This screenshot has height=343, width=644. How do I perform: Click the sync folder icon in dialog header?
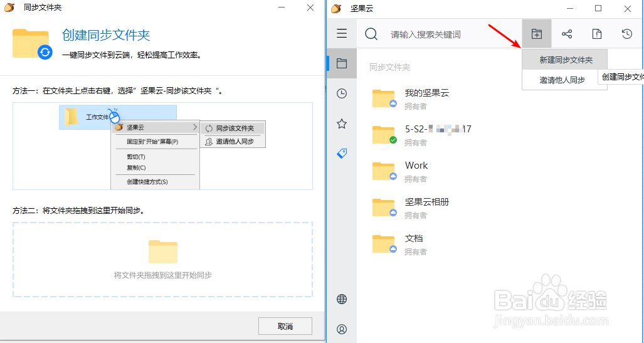tap(32, 44)
